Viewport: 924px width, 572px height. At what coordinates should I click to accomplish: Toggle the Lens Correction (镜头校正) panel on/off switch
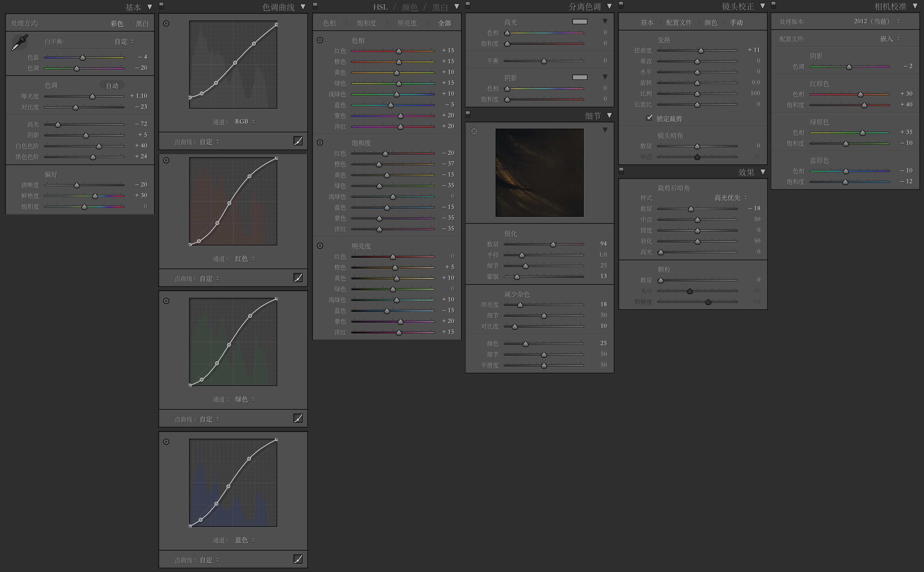621,5
